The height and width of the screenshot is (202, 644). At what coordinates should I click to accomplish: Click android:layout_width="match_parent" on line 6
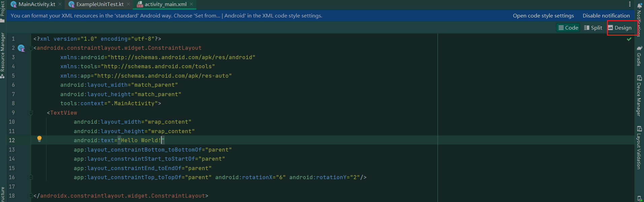coord(119,85)
